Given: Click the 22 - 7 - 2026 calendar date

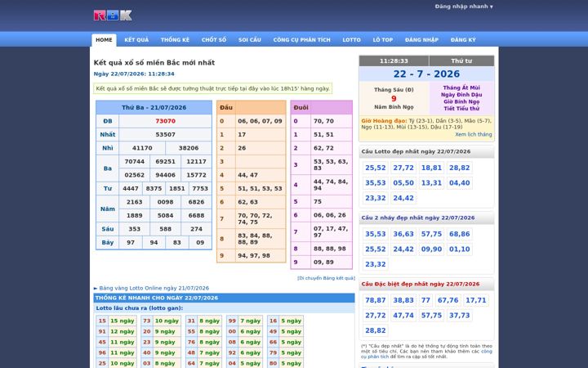Looking at the screenshot, I should (x=426, y=74).
